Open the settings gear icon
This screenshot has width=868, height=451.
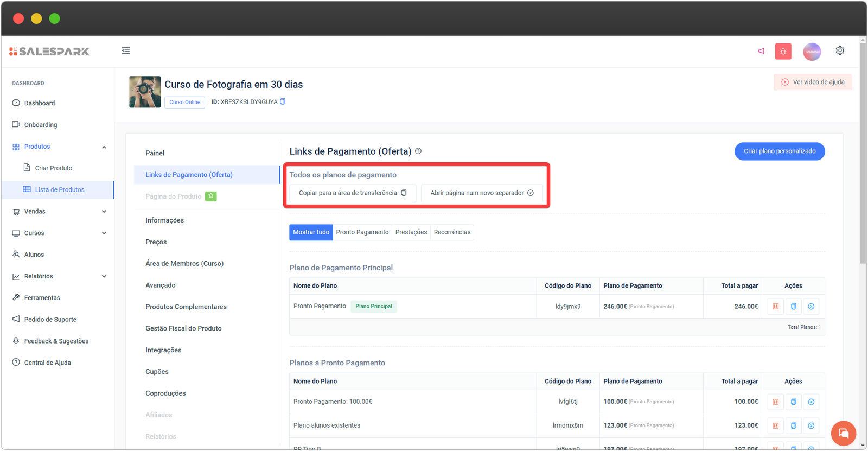click(x=840, y=50)
